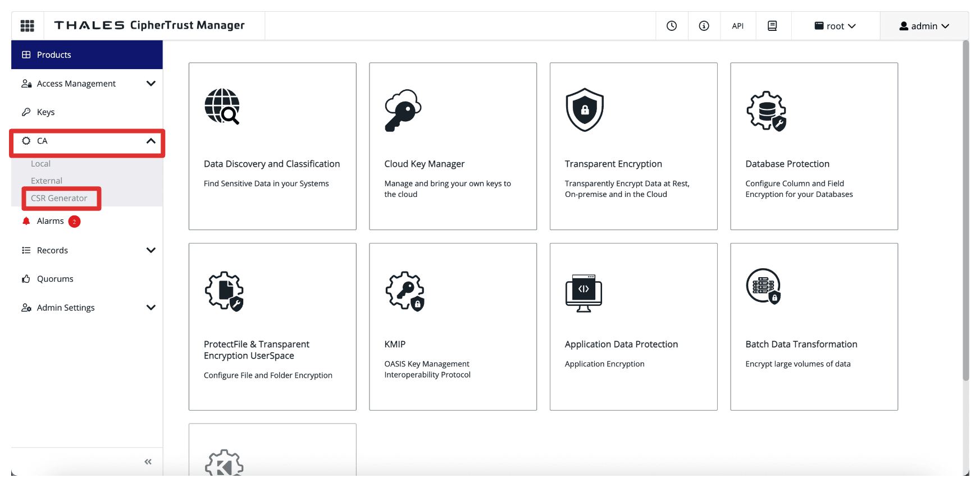
Task: Click 'Application Encryption' description text
Action: click(x=605, y=364)
